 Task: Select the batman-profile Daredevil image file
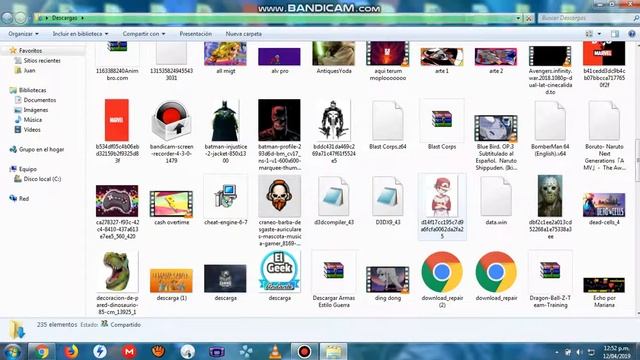[x=280, y=135]
